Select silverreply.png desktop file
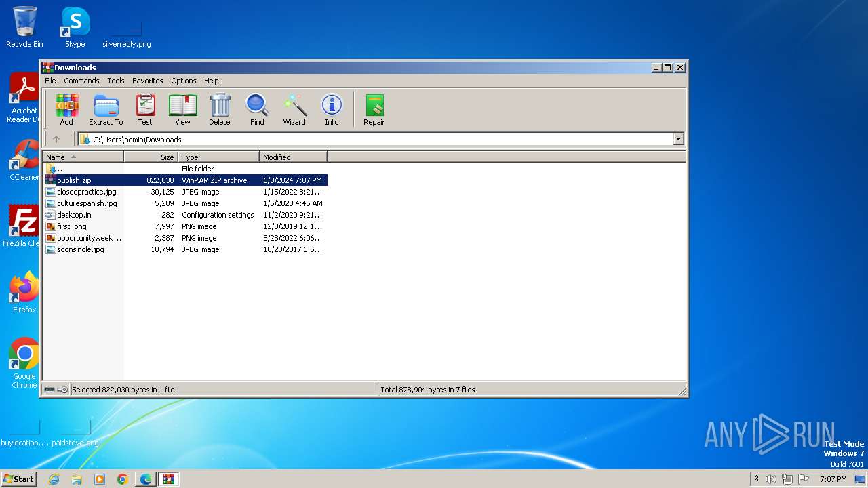This screenshot has height=488, width=868. tap(127, 34)
